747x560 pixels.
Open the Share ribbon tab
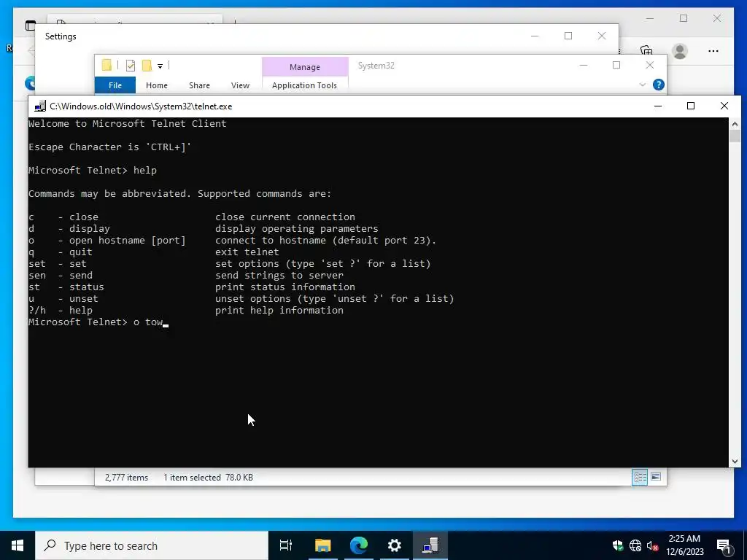click(199, 85)
